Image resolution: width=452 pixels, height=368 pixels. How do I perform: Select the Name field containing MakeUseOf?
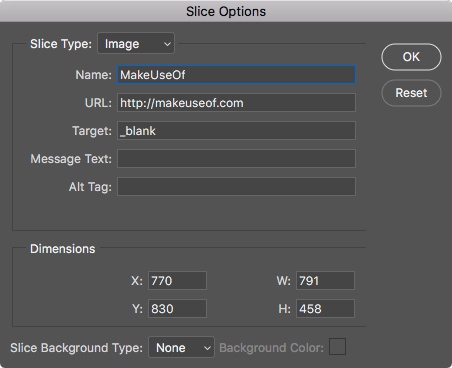tap(236, 75)
